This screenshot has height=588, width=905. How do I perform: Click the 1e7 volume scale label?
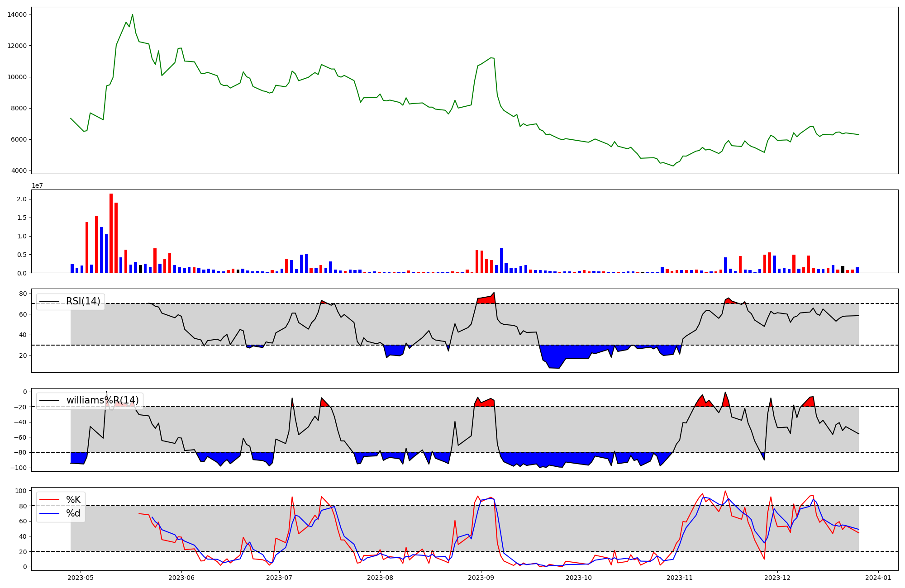point(37,186)
